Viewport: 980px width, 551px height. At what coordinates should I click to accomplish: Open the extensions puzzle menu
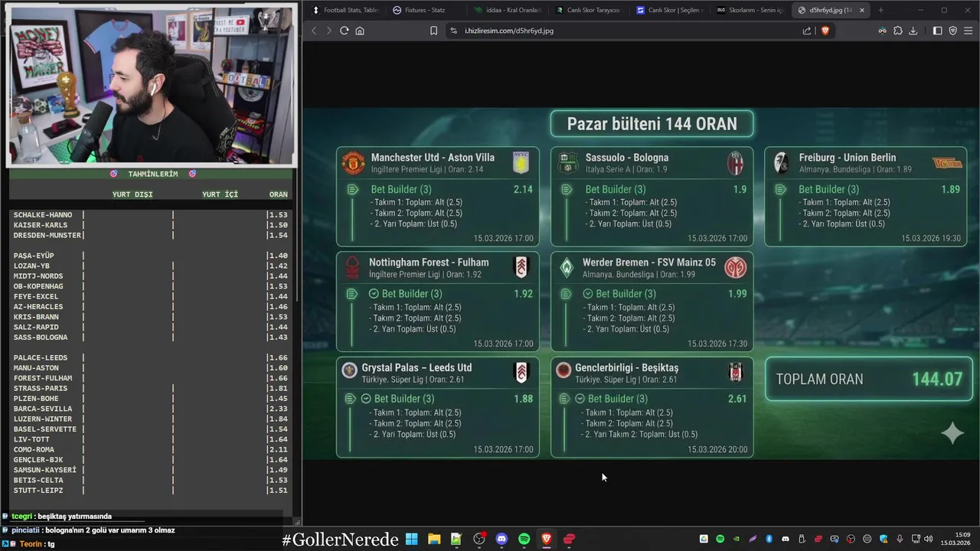(898, 31)
